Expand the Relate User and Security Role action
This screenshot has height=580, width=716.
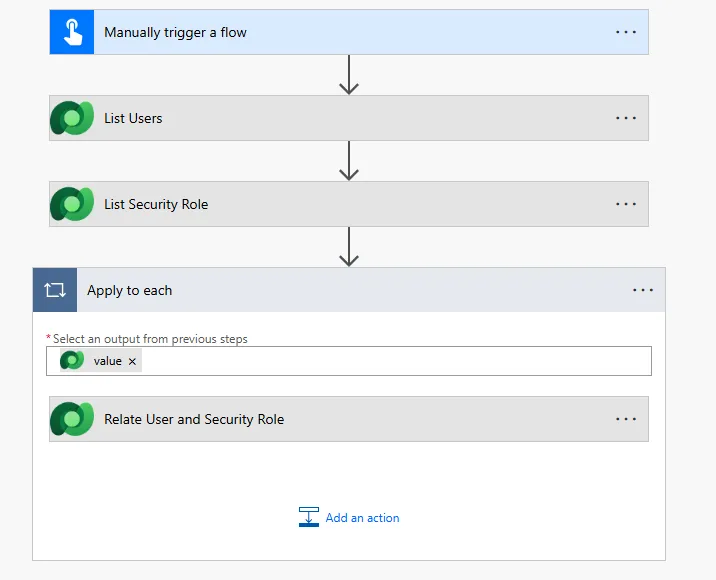pos(349,419)
